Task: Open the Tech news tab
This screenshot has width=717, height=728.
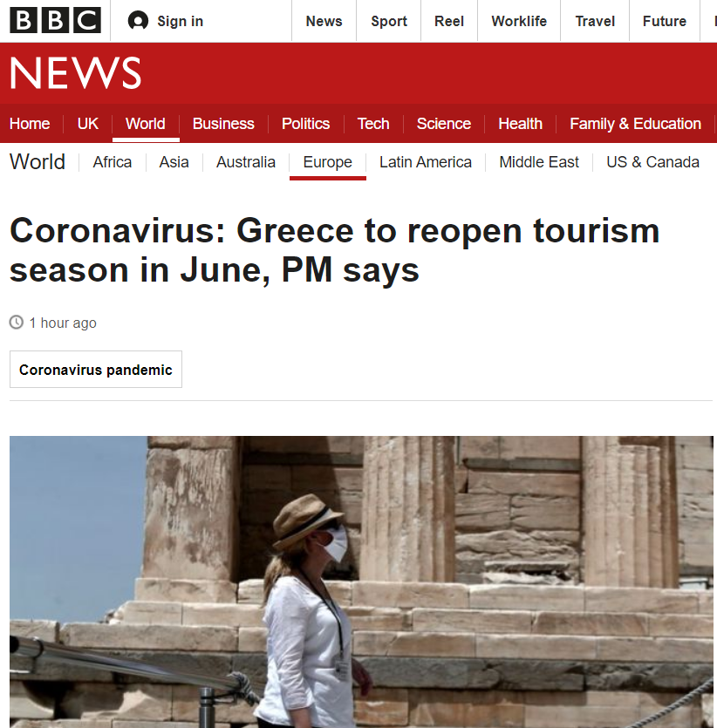Action: pos(373,124)
